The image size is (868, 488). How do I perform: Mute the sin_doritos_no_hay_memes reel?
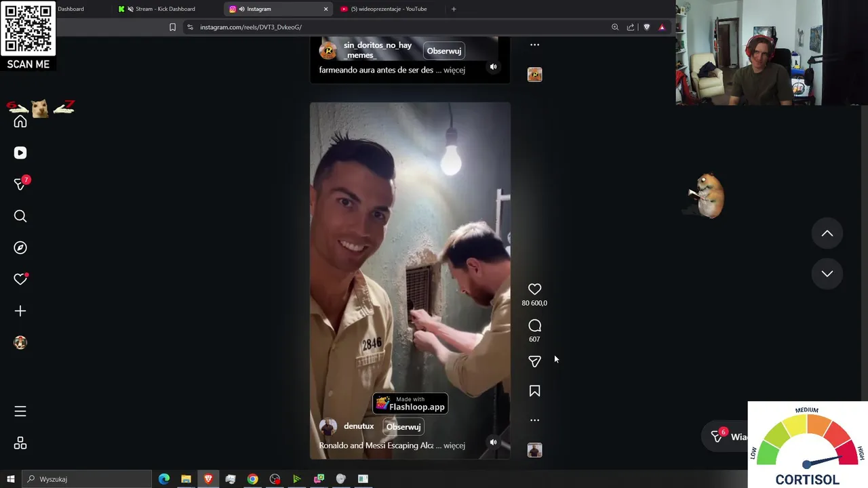493,67
